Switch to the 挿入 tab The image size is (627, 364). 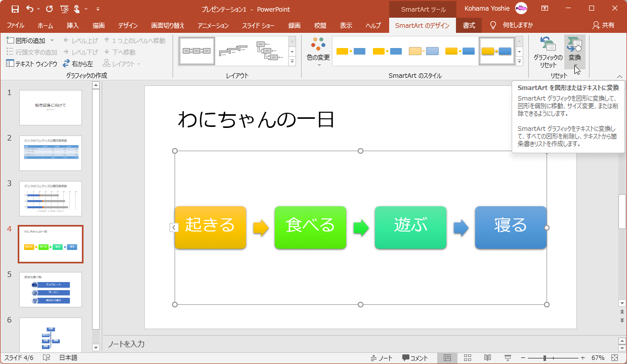click(x=72, y=25)
